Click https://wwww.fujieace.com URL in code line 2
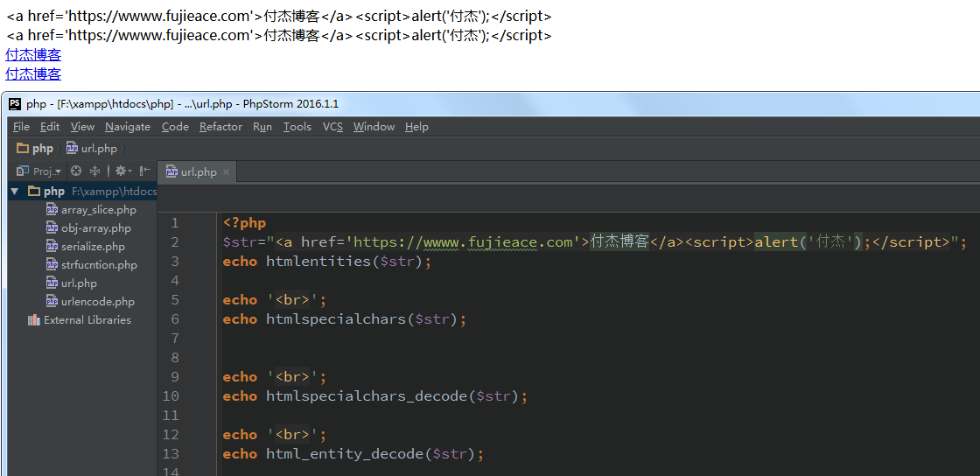This screenshot has height=476, width=980. tap(463, 242)
